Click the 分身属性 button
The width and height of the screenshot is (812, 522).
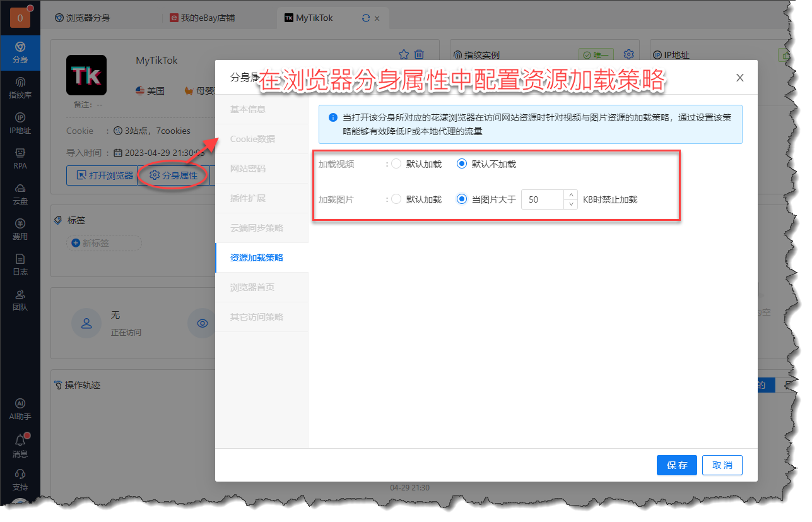pos(174,175)
